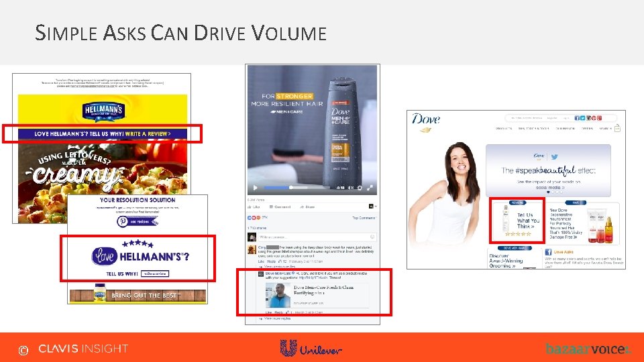Click the Hellmann's logo in the email
Screen dimensions: 644x362
pyautogui.click(x=103, y=111)
